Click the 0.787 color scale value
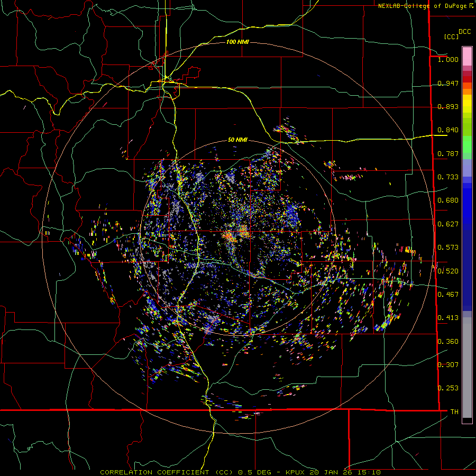The width and height of the screenshot is (476, 476). (448, 153)
